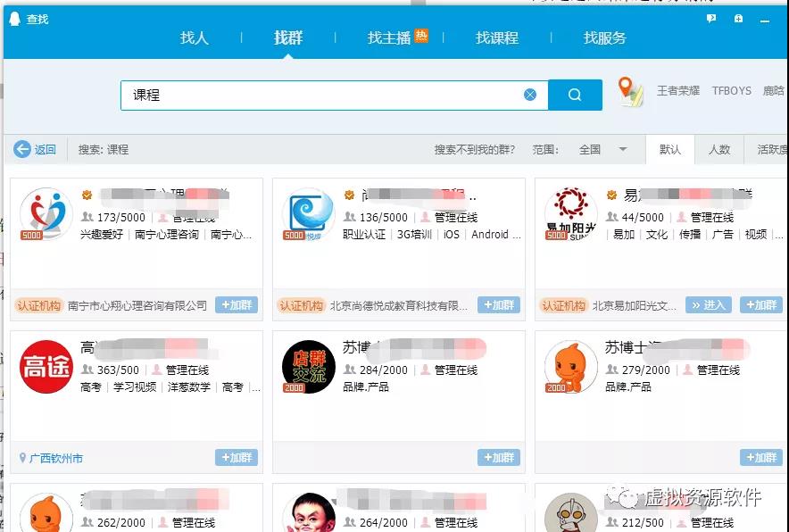This screenshot has height=532, width=789.
Task: Click the 5000 member badge on first group avatar
Action: coord(32,237)
